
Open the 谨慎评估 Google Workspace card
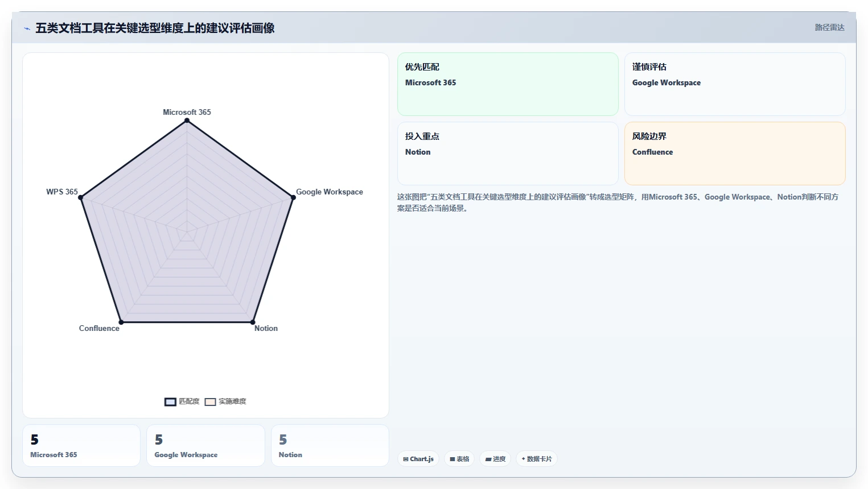[x=735, y=84]
